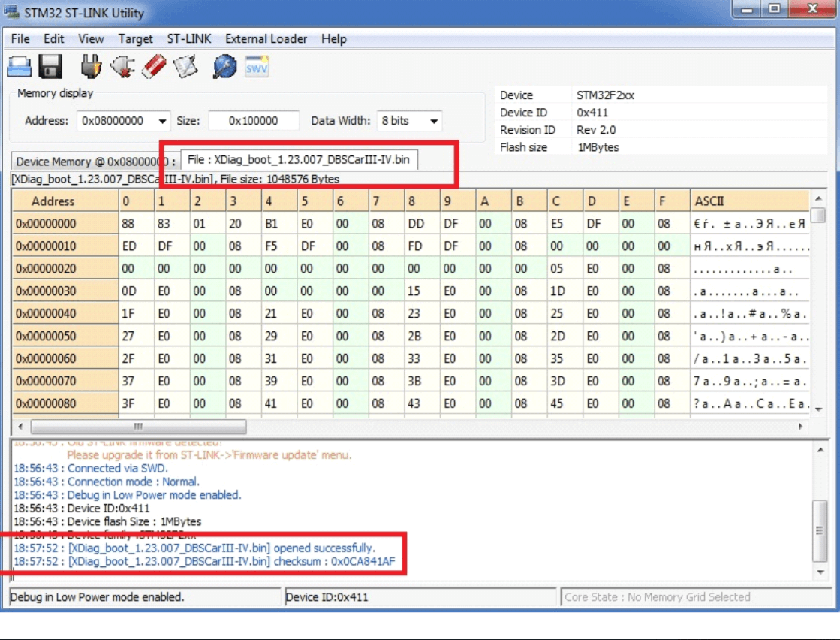Click the F5 byte cell
The width and height of the screenshot is (840, 640).
[x=279, y=246]
